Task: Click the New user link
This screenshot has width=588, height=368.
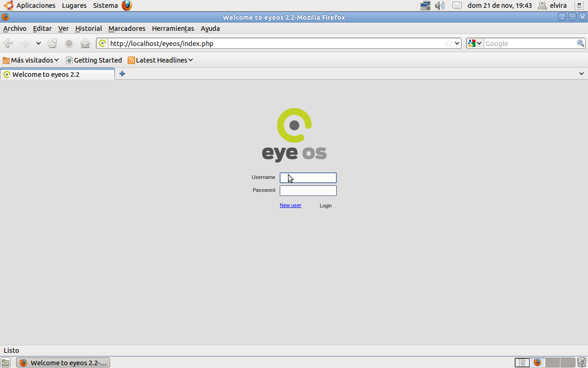Action: [x=290, y=205]
